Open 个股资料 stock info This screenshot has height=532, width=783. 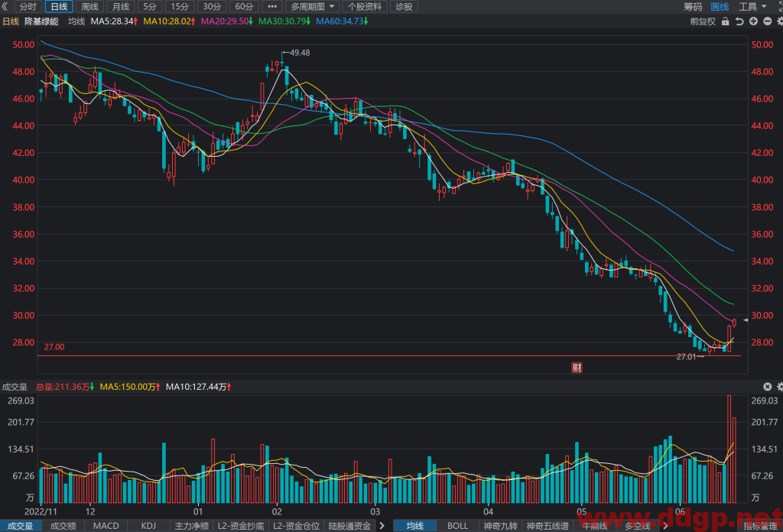[x=365, y=6]
